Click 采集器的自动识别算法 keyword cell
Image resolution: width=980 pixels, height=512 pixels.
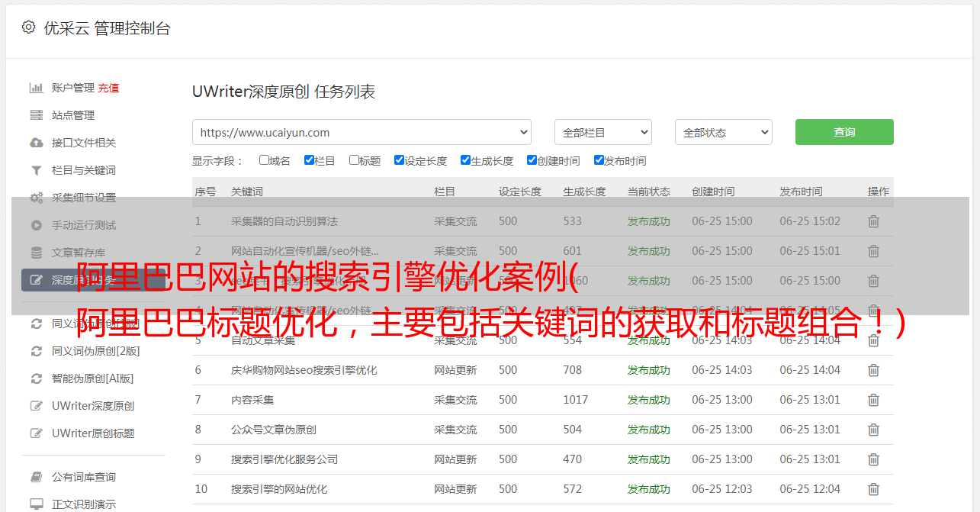coord(284,221)
